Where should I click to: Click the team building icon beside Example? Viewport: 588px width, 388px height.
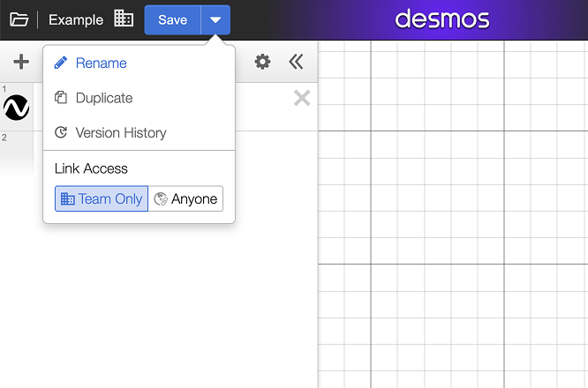(x=124, y=19)
